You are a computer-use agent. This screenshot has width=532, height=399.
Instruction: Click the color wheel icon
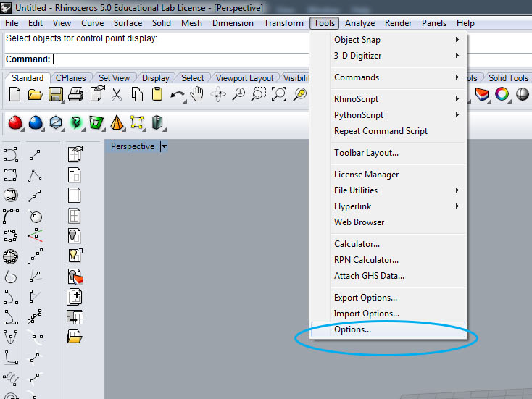(x=502, y=94)
